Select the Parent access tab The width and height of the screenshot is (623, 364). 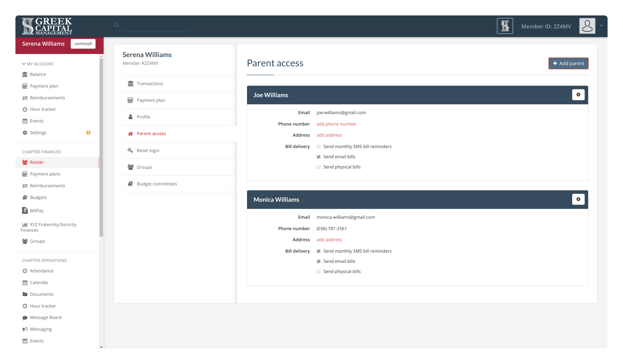coord(151,134)
